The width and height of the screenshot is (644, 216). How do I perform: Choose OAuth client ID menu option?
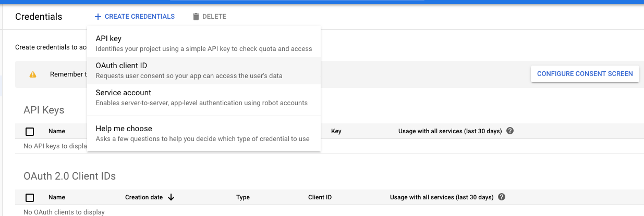click(x=204, y=70)
